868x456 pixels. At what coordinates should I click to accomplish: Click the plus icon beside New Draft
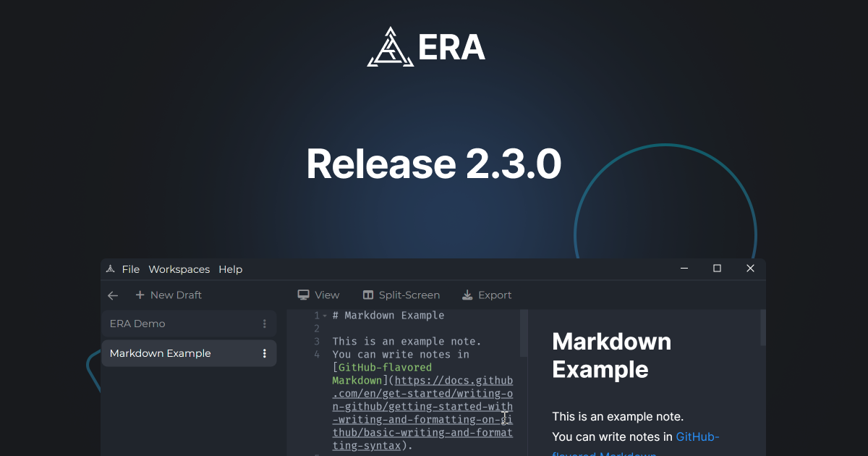tap(139, 295)
